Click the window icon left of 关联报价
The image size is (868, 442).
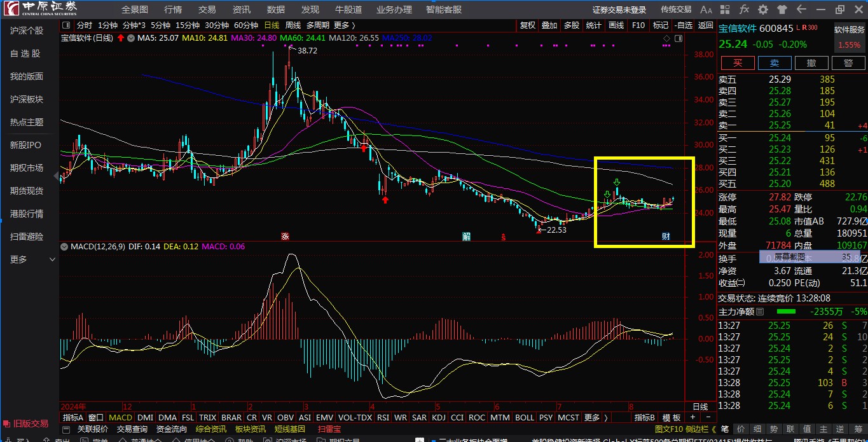67,429
